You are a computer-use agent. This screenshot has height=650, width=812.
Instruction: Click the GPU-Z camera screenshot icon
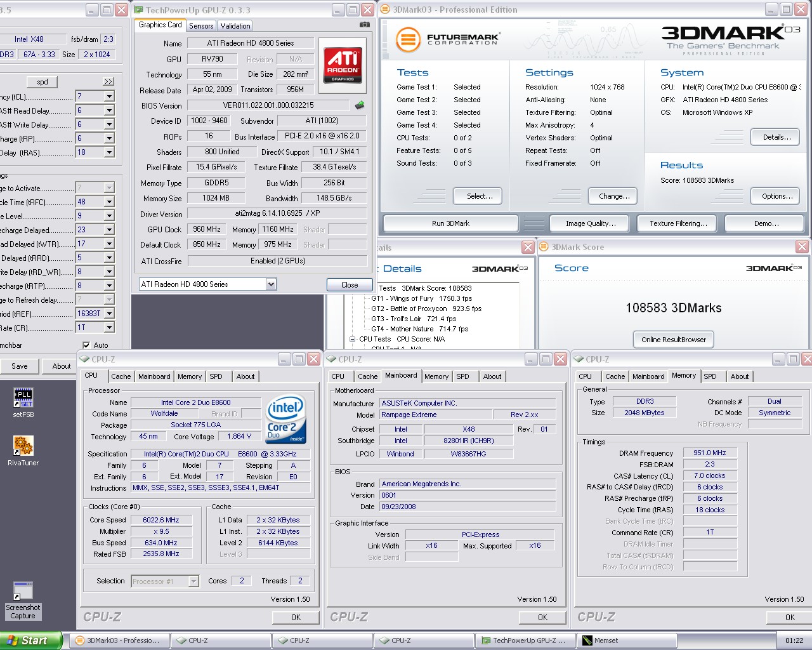[x=365, y=25]
